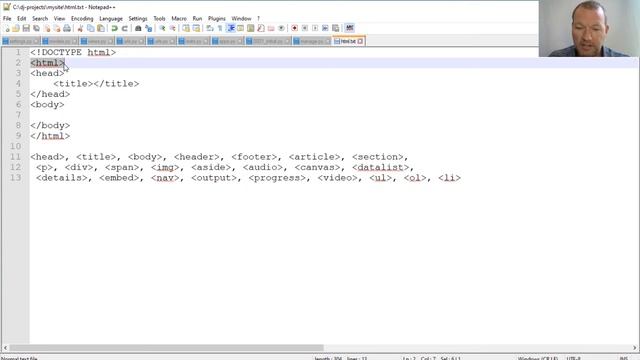Switch to the manage.py tab

click(x=311, y=41)
